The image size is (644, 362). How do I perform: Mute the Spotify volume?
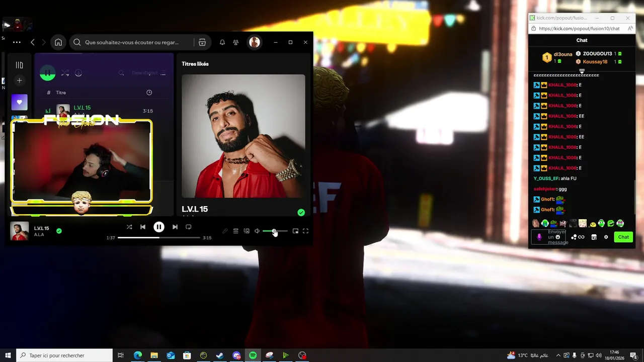[x=257, y=231]
